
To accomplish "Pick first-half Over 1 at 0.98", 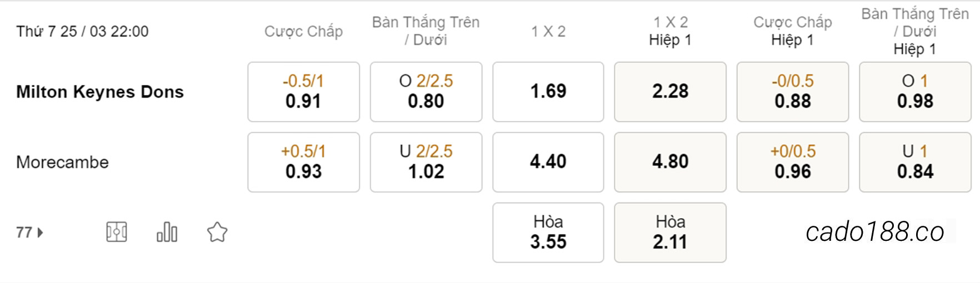I will (x=915, y=92).
